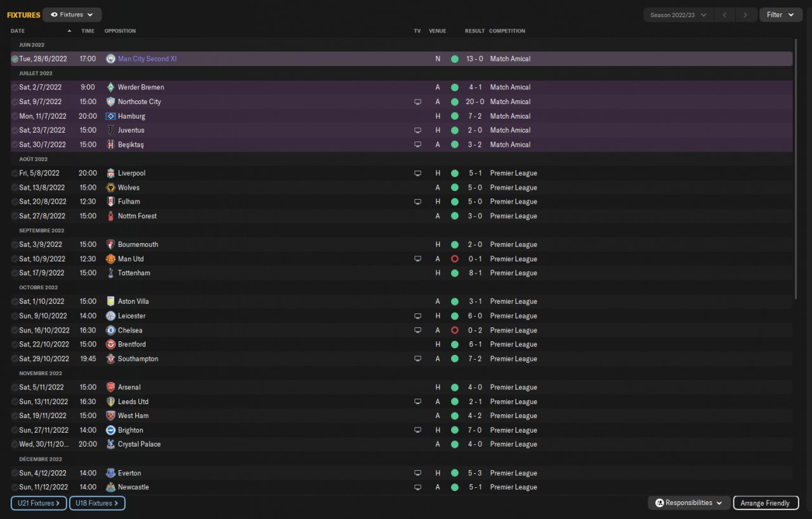Click the TV icon on the Brighton row
Viewport: 812px width, 519px height.
tap(417, 430)
